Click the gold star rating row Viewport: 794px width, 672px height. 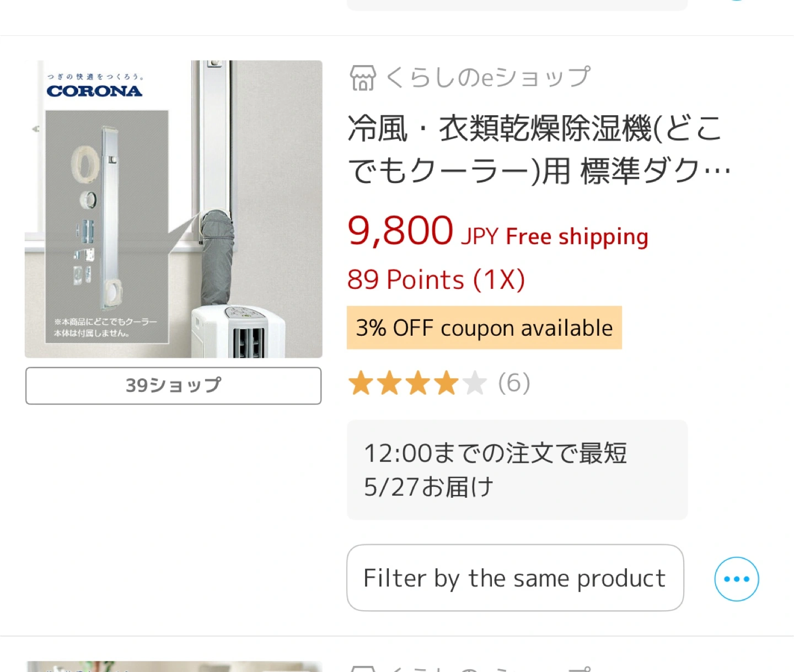click(x=417, y=383)
